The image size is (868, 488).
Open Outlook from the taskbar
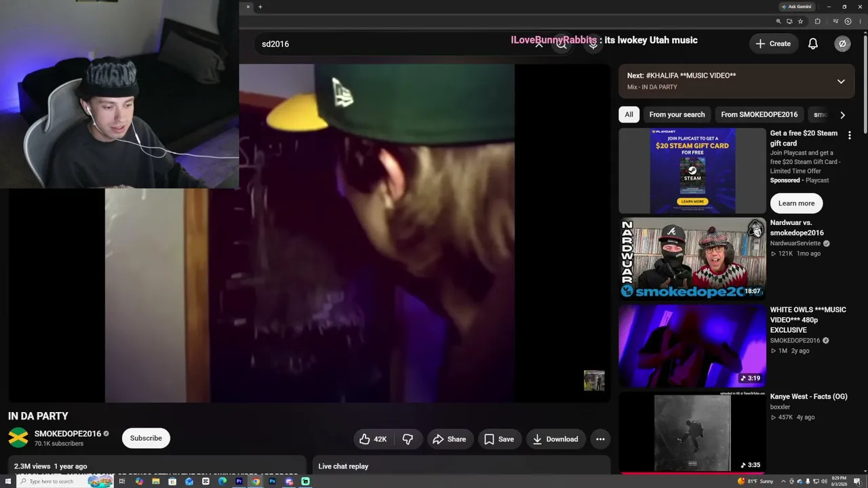click(189, 481)
